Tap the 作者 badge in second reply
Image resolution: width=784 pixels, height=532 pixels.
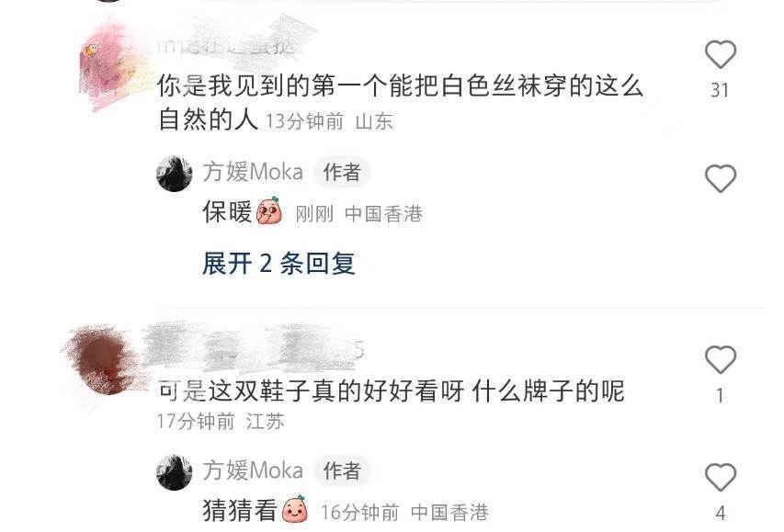[x=342, y=470]
